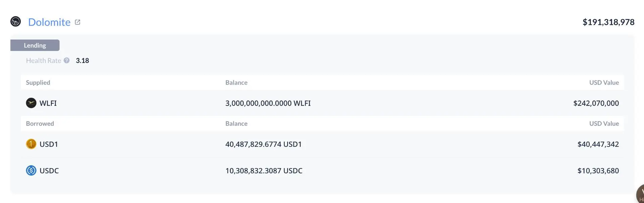Screen dimensions: 644x203
Task: Click the Health Rate value 3.18
Action: click(82, 61)
